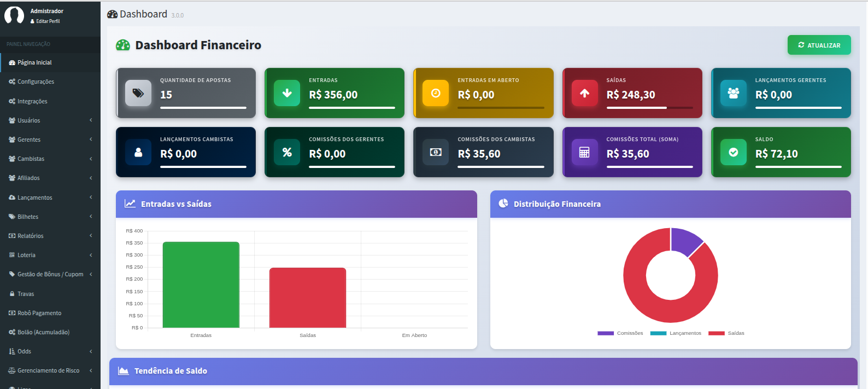Click the yellow clock Entradas em Aberto icon
The image size is (868, 389).
[x=436, y=93]
